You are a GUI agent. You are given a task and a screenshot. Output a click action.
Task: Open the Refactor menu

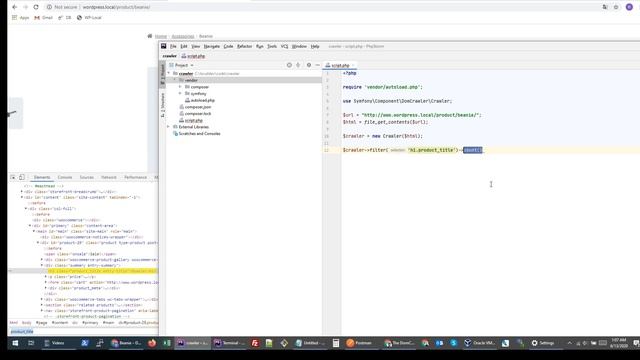point(244,47)
